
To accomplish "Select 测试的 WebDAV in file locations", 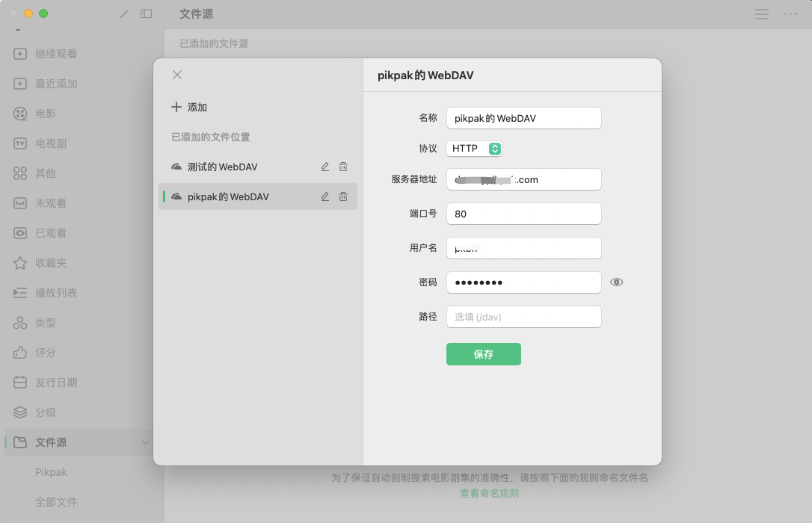I will (222, 167).
